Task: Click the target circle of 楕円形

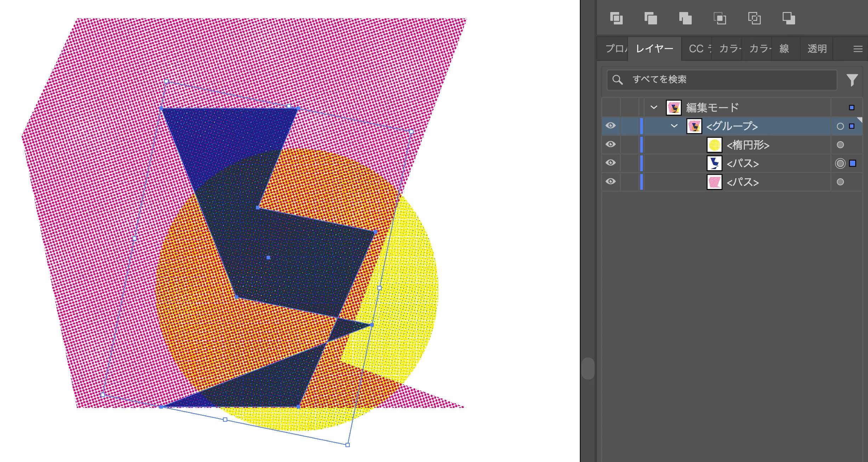Action: [x=840, y=145]
